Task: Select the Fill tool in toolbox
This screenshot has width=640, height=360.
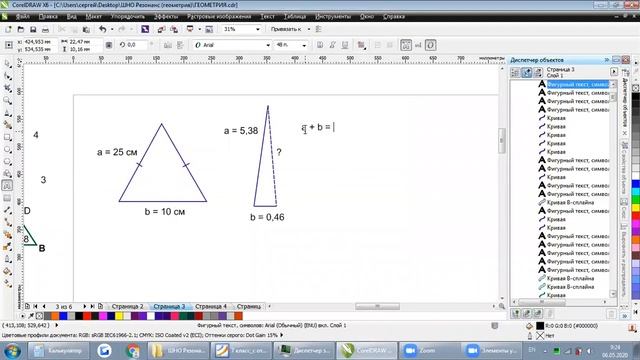Action: pyautogui.click(x=7, y=271)
